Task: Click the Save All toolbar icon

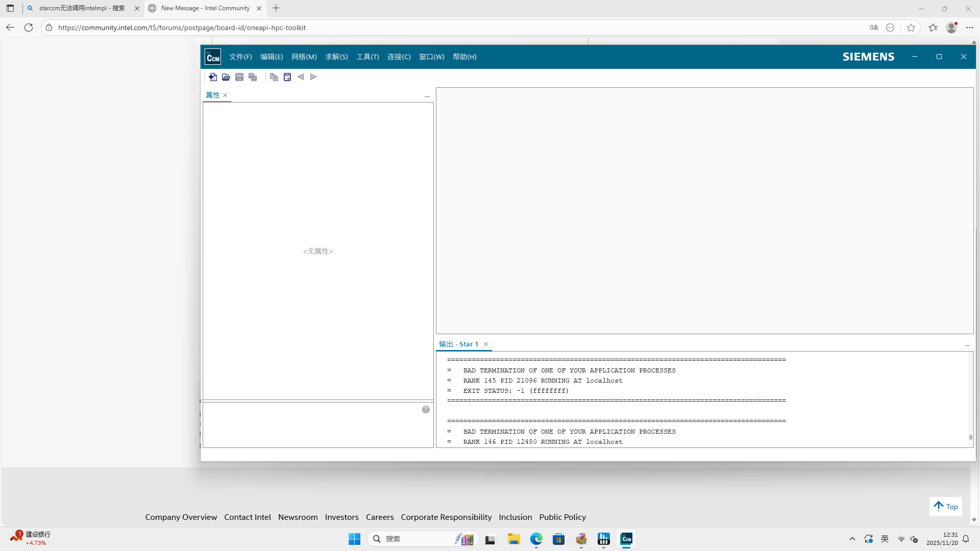Action: 253,77
